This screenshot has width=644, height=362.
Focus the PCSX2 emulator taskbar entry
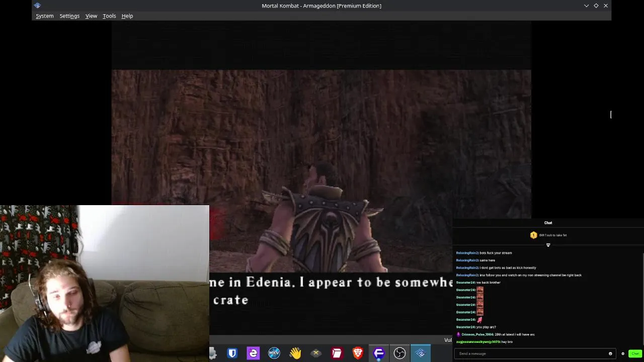[421, 353]
